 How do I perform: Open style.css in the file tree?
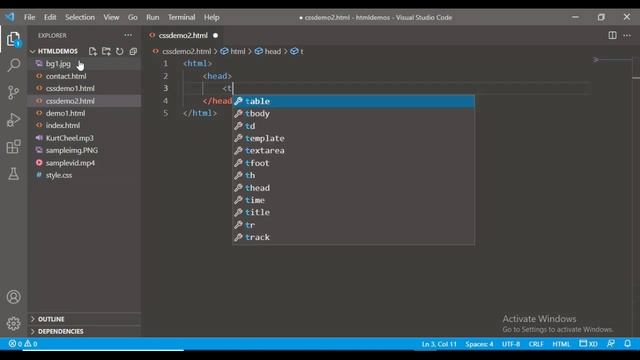(84, 175)
